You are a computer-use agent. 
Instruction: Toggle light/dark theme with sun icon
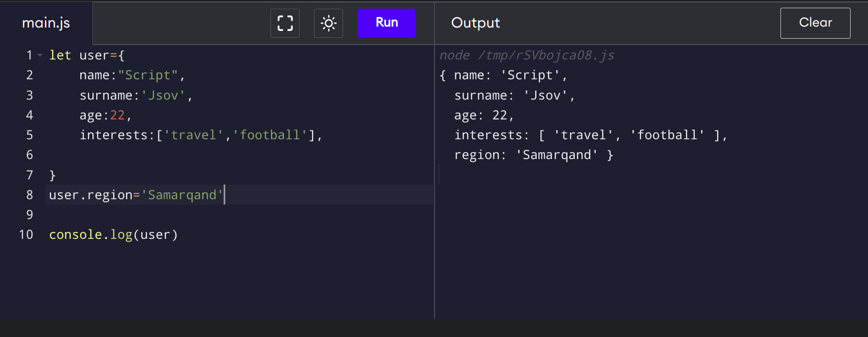coord(329,23)
